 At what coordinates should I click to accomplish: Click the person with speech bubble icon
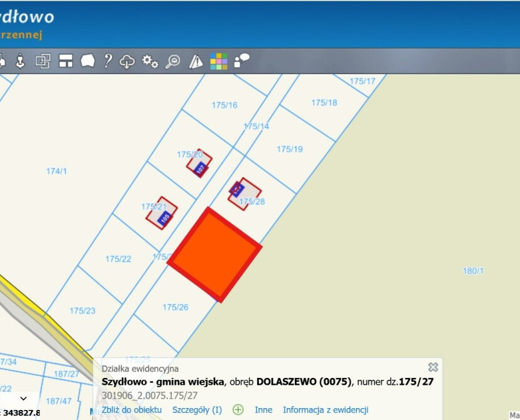[x=241, y=60]
